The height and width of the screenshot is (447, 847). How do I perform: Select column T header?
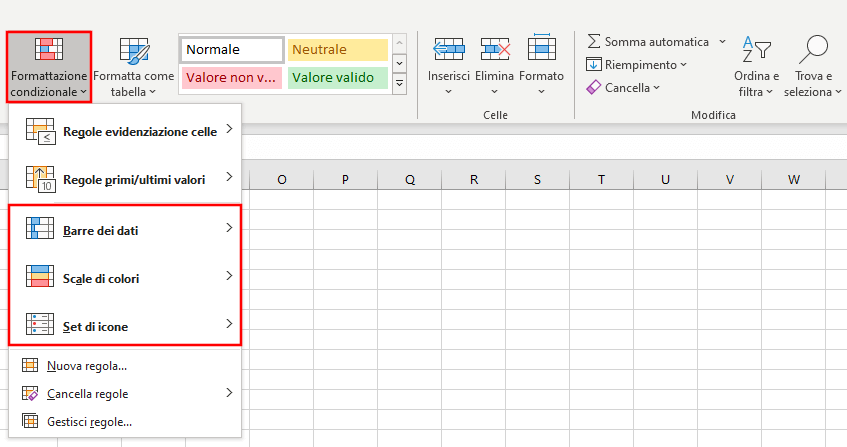[x=601, y=180]
